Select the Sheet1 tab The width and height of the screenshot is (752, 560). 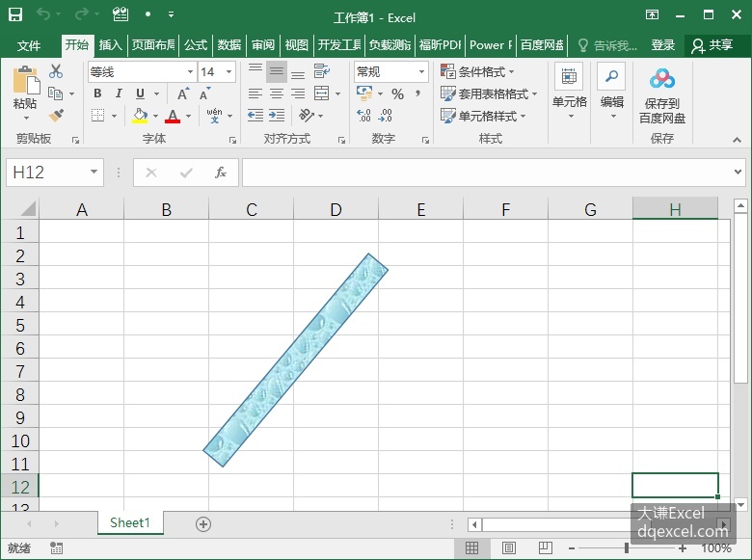(130, 522)
